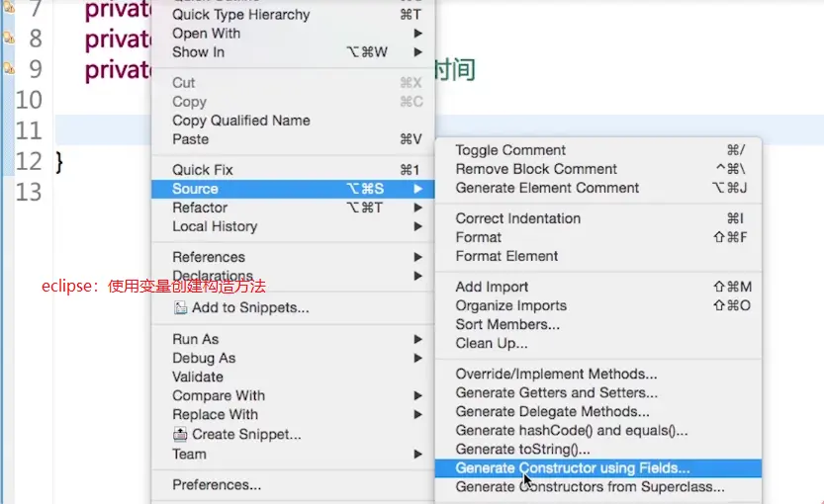Select Organize Imports
Image resolution: width=824 pixels, height=504 pixels.
tap(510, 306)
